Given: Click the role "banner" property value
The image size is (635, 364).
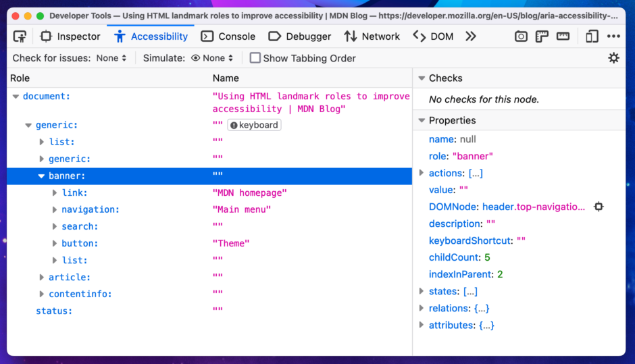Looking at the screenshot, I should (x=473, y=156).
